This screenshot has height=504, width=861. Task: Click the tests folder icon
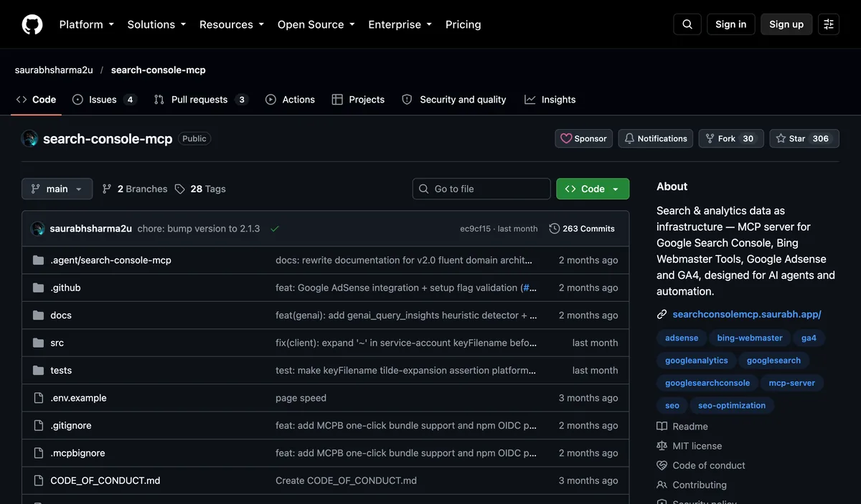coord(39,371)
